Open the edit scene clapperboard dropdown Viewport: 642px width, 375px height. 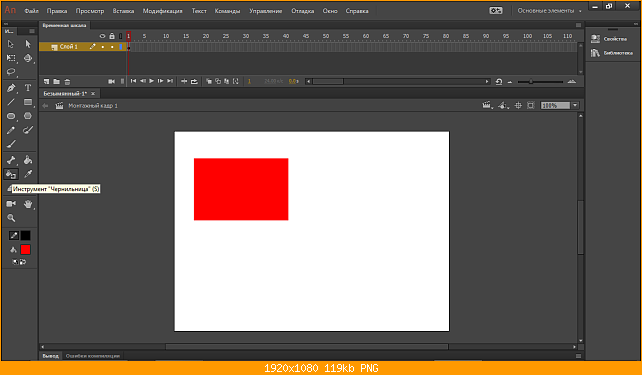pyautogui.click(x=487, y=106)
